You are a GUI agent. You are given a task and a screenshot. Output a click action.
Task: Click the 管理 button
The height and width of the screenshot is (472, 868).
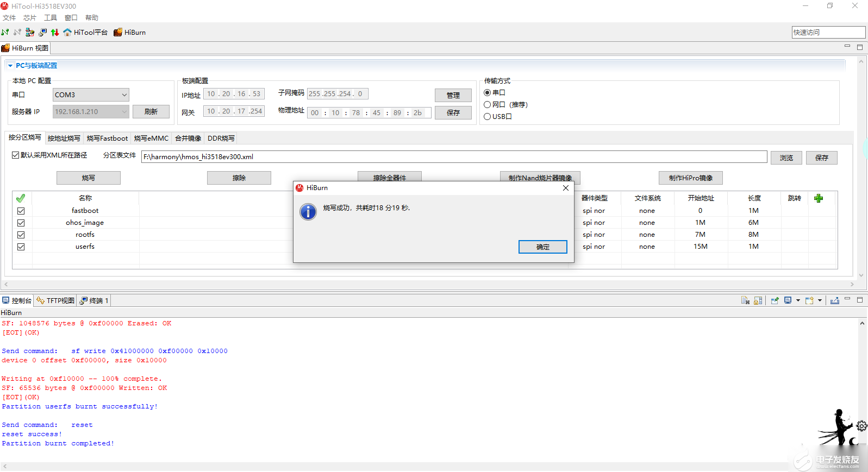[x=453, y=95]
